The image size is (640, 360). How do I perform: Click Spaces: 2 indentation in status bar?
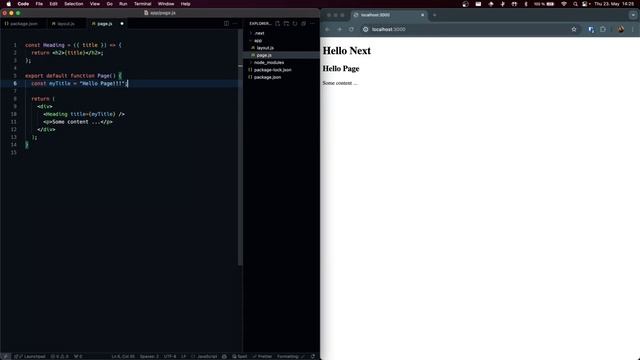point(149,356)
